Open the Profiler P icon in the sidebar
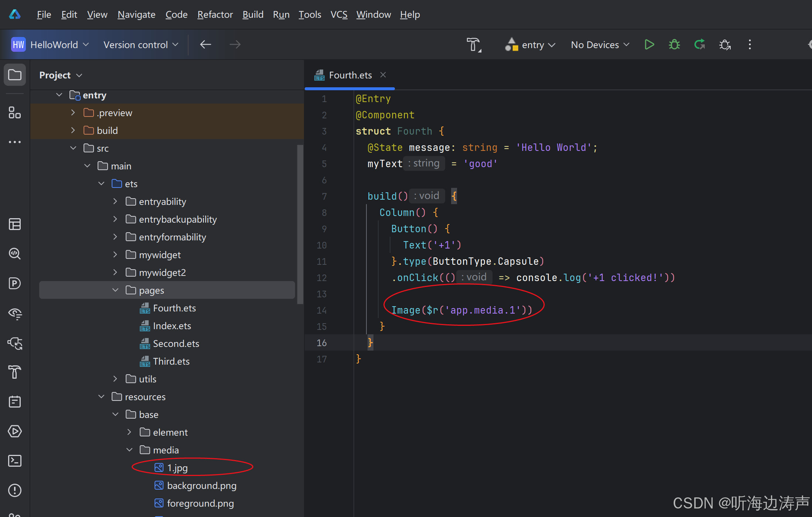This screenshot has height=517, width=812. pos(15,283)
